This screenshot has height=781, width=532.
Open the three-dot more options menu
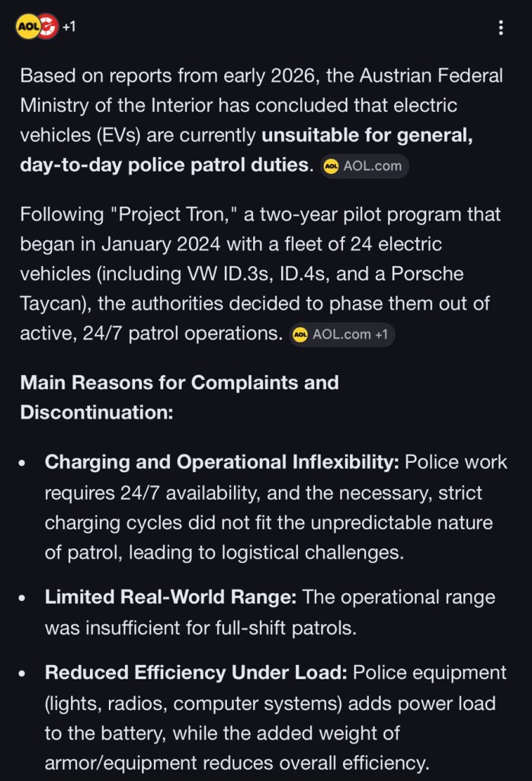click(501, 28)
